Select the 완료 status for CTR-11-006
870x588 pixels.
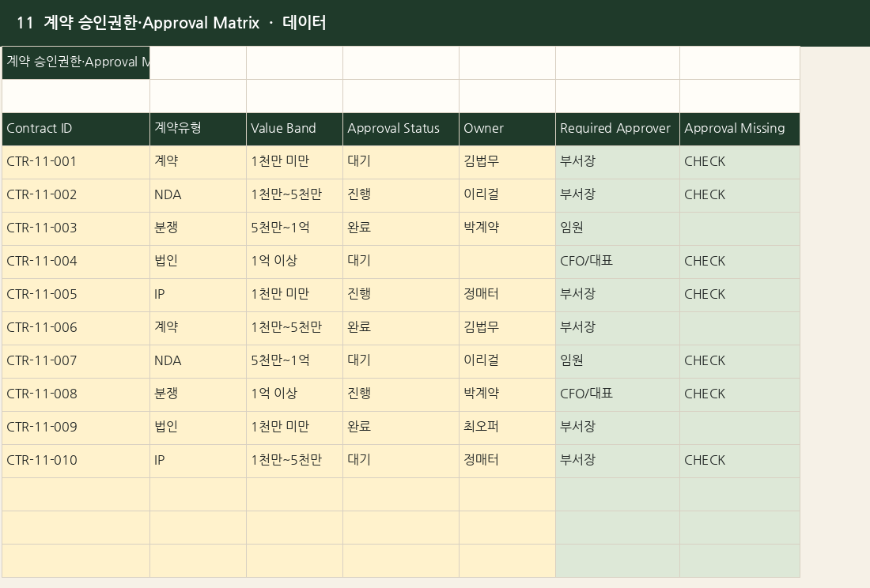coord(401,329)
